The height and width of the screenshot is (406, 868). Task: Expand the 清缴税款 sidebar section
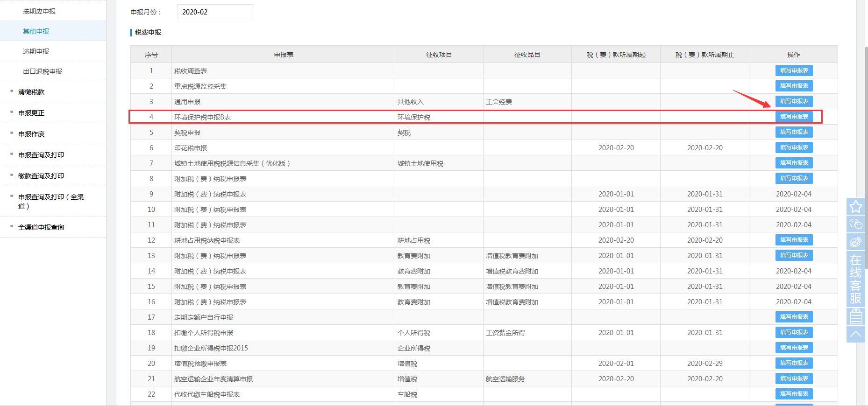coord(31,92)
